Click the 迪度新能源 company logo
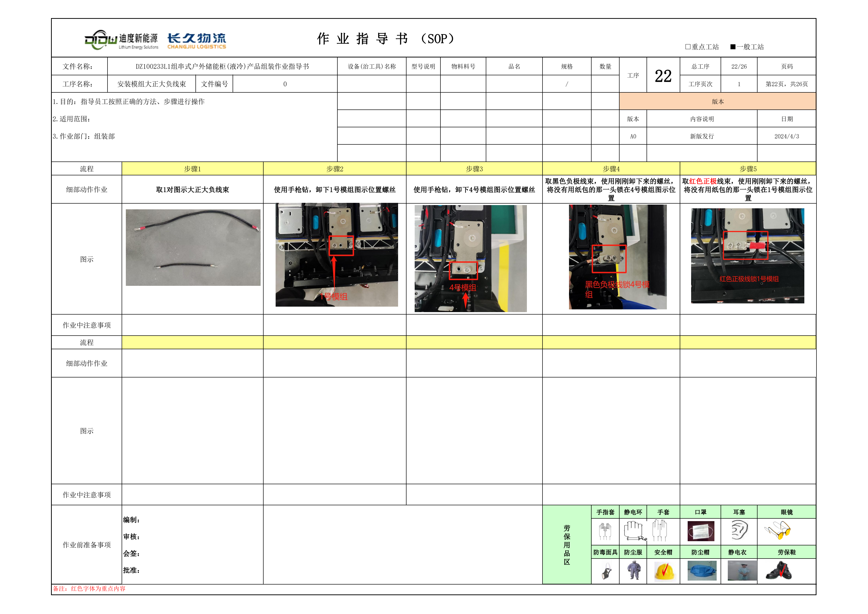The width and height of the screenshot is (868, 614). pos(121,40)
